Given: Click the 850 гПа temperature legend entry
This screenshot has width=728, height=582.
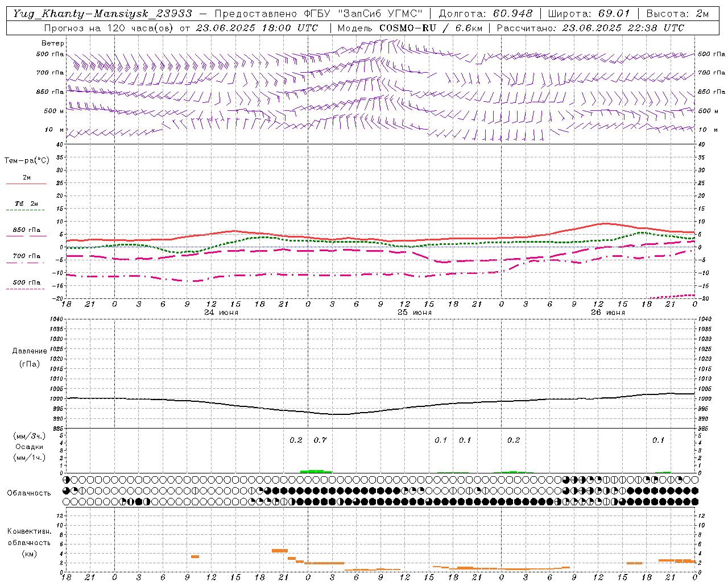Looking at the screenshot, I should [x=27, y=230].
